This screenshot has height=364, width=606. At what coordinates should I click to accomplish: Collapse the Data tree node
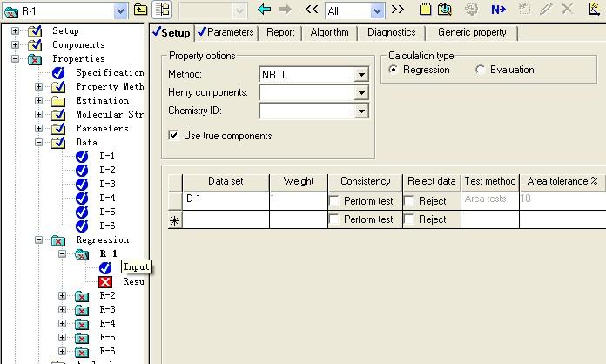pos(38,142)
